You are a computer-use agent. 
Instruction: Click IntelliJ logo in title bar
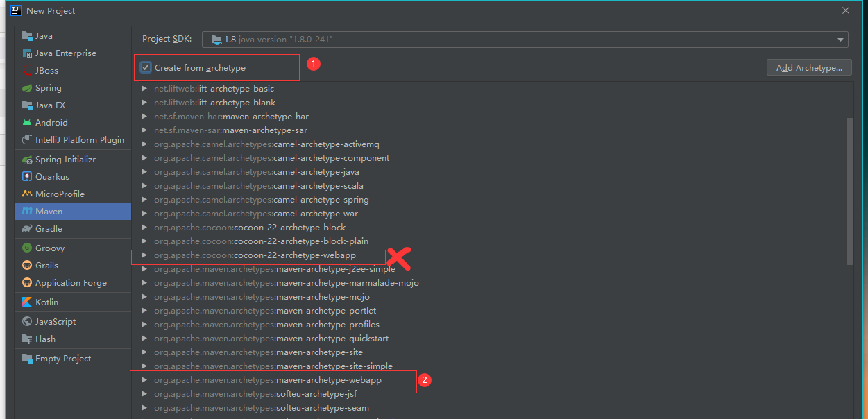(x=16, y=10)
